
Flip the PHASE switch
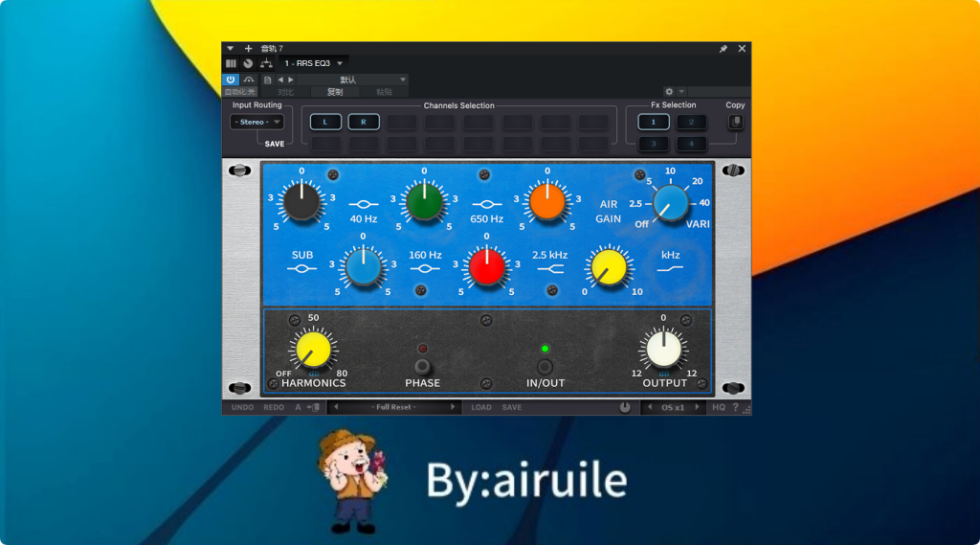coord(422,367)
